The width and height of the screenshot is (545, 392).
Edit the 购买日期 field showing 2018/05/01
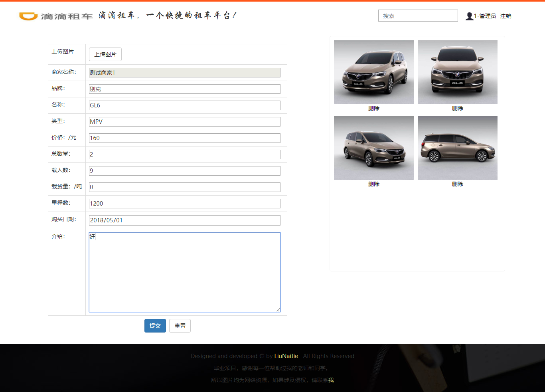point(184,220)
